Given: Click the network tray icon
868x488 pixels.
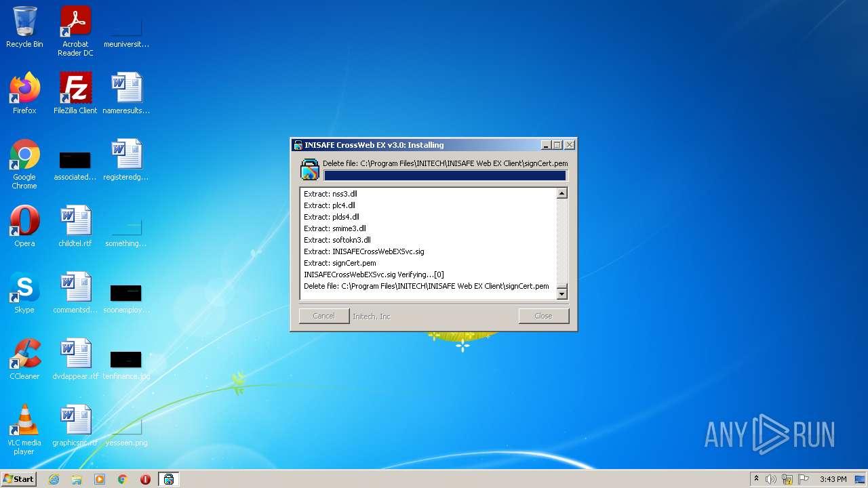Looking at the screenshot, I should pyautogui.click(x=787, y=479).
